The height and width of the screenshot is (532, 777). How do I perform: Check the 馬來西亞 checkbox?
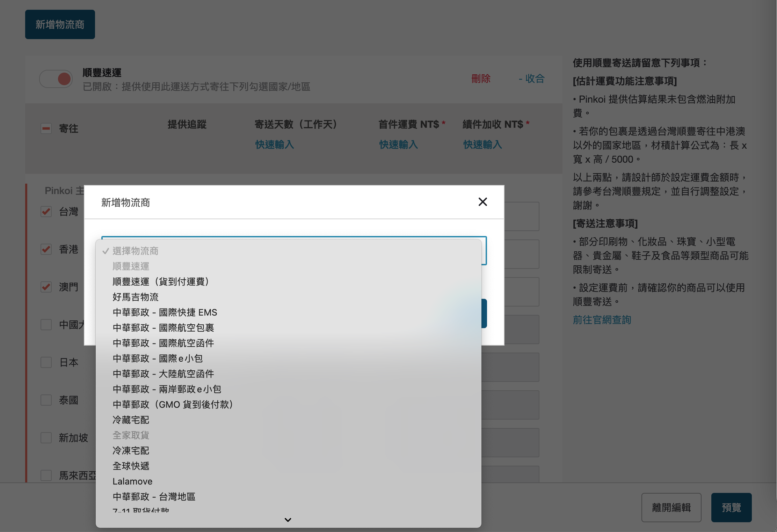[x=46, y=475]
